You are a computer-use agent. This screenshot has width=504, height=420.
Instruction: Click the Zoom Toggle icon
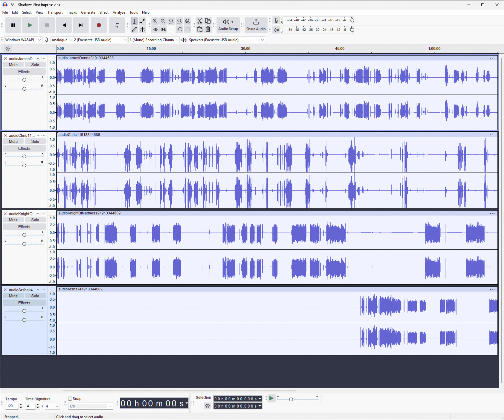point(187,21)
